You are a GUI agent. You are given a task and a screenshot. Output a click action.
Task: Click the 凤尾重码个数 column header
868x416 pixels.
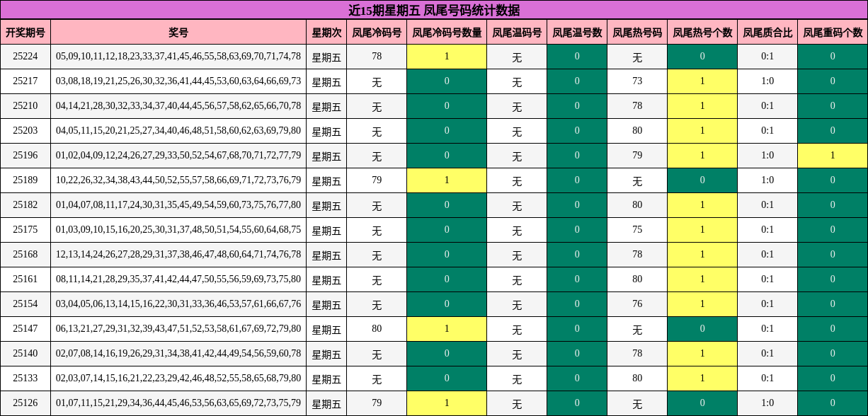[x=833, y=32]
